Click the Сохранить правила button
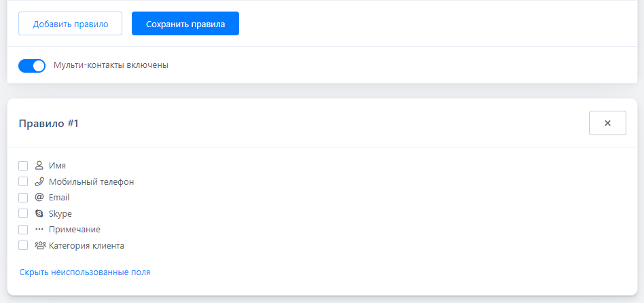644x303 pixels. pyautogui.click(x=185, y=24)
